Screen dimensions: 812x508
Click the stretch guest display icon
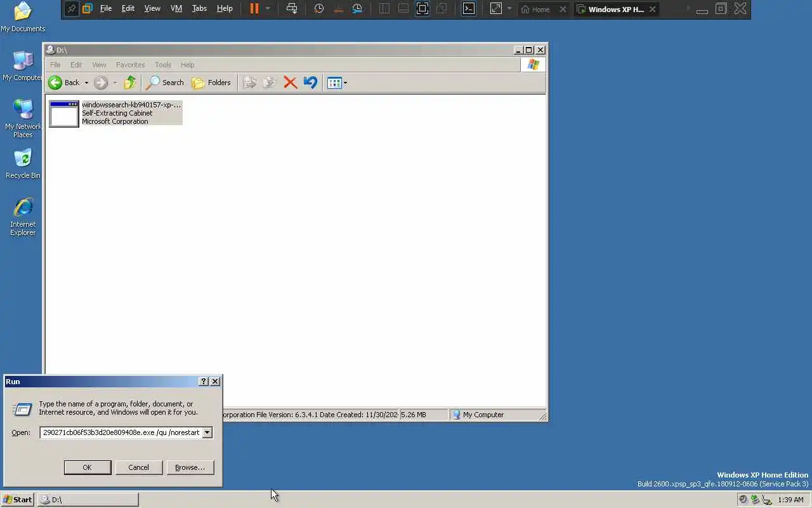click(496, 9)
